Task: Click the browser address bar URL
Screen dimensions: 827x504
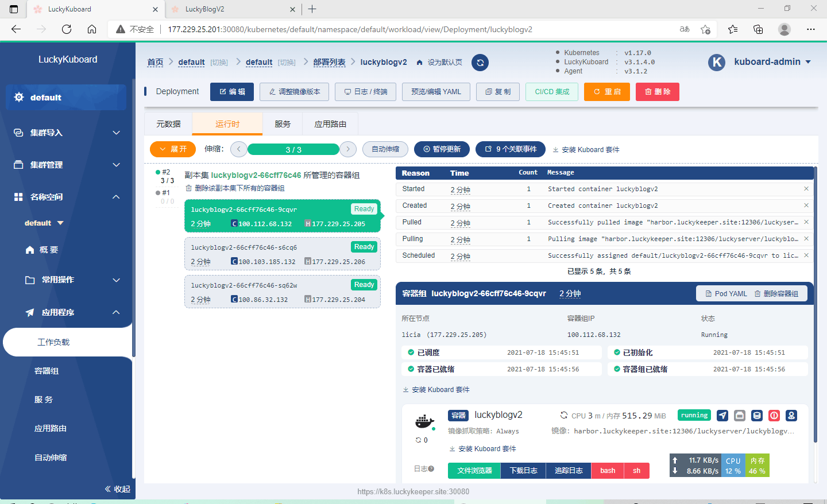Action: 350,29
